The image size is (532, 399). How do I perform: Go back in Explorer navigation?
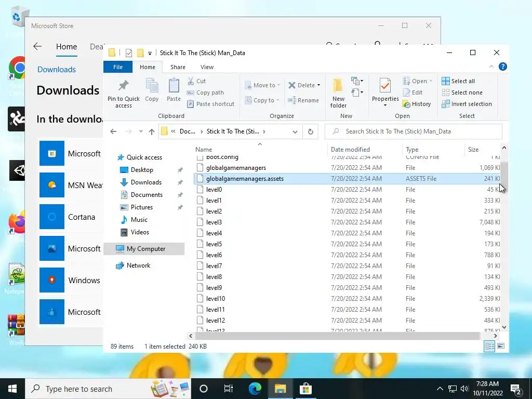coord(113,131)
